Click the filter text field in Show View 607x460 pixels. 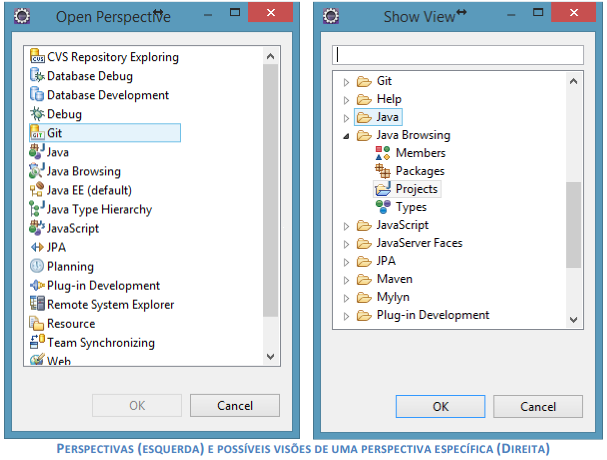tap(458, 55)
